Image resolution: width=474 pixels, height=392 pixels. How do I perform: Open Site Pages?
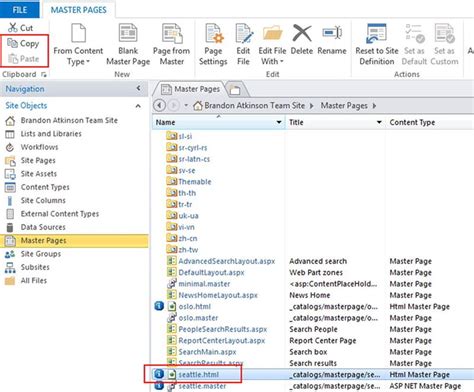38,160
